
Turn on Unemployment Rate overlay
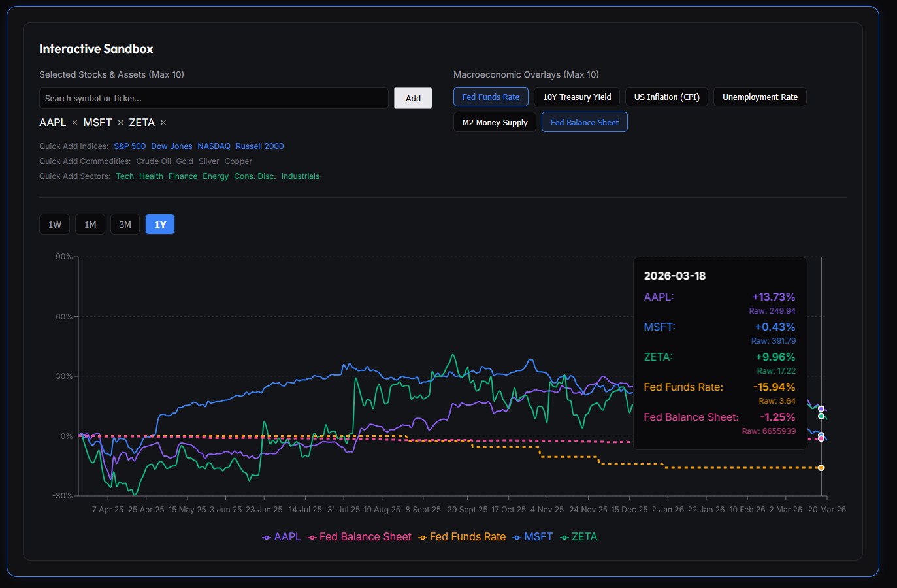pos(760,97)
